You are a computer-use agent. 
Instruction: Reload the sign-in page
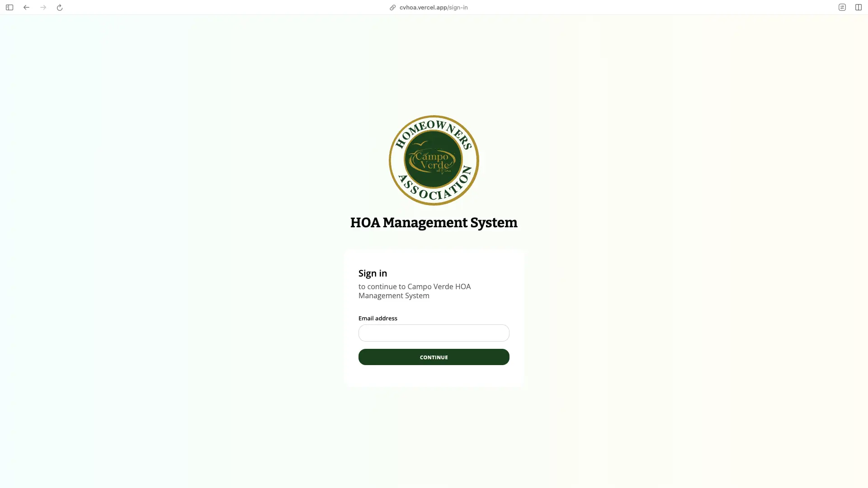coord(60,7)
